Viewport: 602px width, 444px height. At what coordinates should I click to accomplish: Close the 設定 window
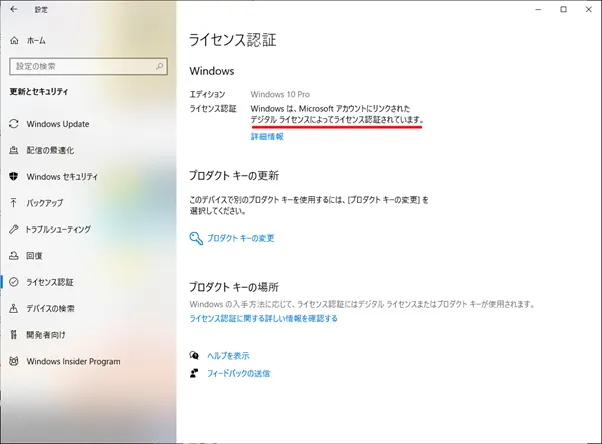[589, 9]
